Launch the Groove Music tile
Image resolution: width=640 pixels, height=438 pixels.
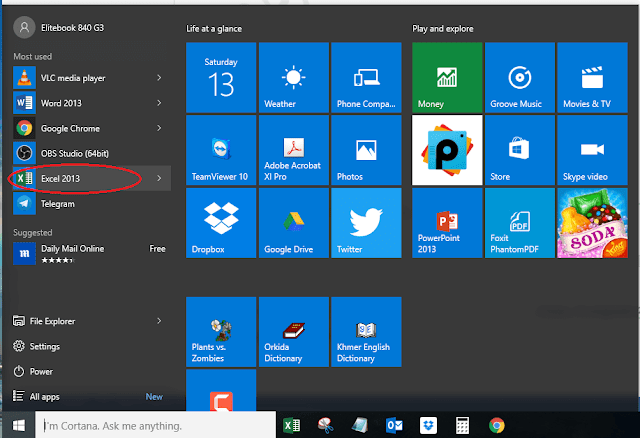520,78
